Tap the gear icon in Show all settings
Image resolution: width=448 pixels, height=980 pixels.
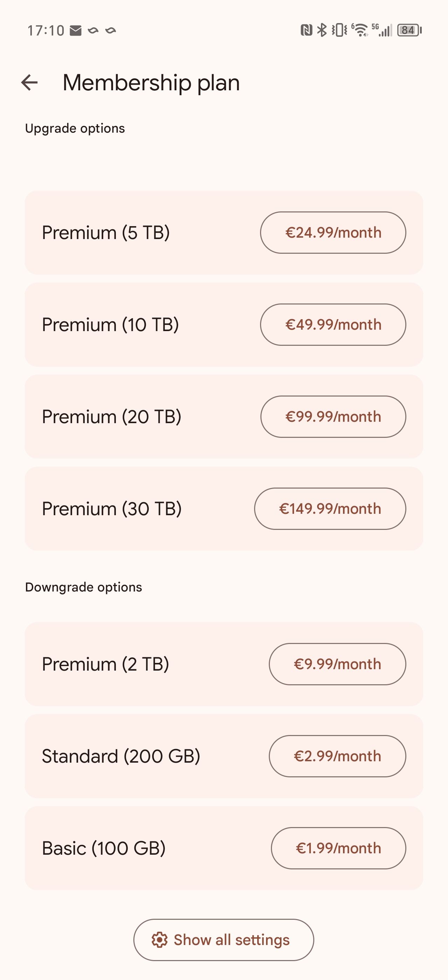coord(159,940)
